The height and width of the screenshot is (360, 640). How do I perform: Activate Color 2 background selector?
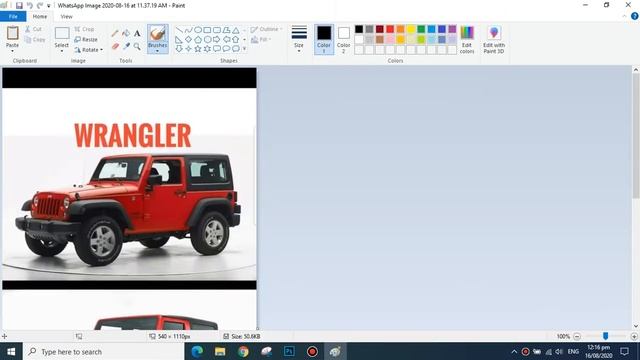(x=344, y=39)
